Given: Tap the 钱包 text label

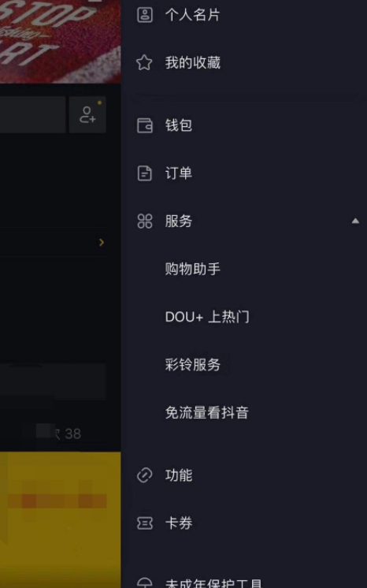Looking at the screenshot, I should click(179, 125).
